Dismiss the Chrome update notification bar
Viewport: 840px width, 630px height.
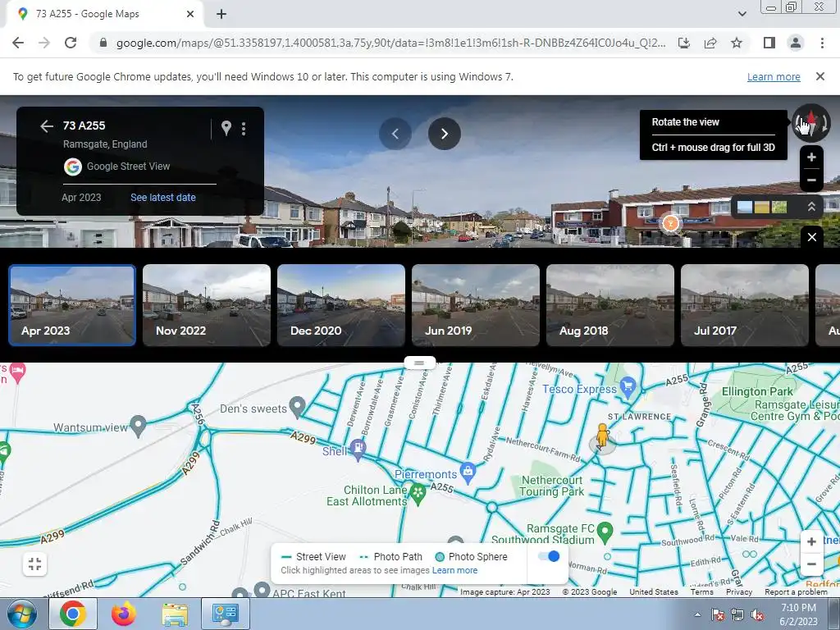click(x=819, y=76)
